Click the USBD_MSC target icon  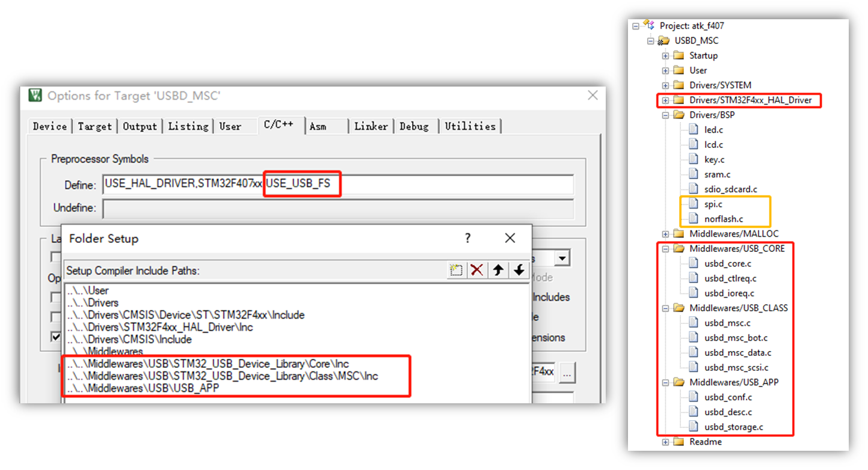point(663,41)
